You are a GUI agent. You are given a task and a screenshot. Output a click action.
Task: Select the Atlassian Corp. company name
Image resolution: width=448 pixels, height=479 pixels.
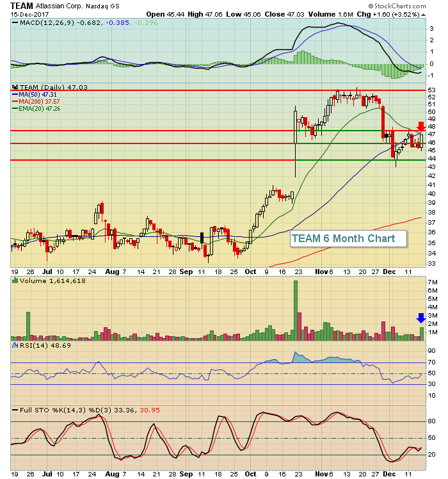[60, 6]
